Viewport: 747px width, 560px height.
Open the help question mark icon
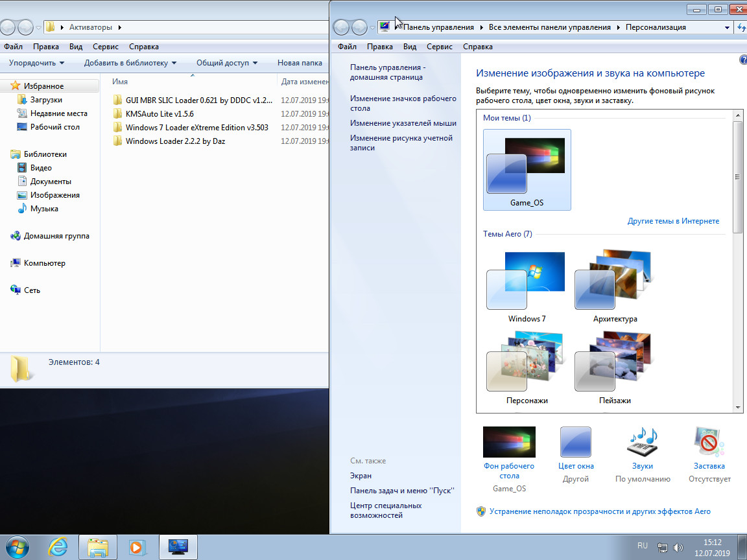click(x=742, y=60)
